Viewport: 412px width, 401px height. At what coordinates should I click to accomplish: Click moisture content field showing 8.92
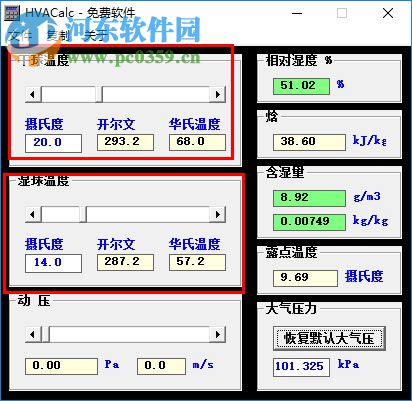click(309, 198)
